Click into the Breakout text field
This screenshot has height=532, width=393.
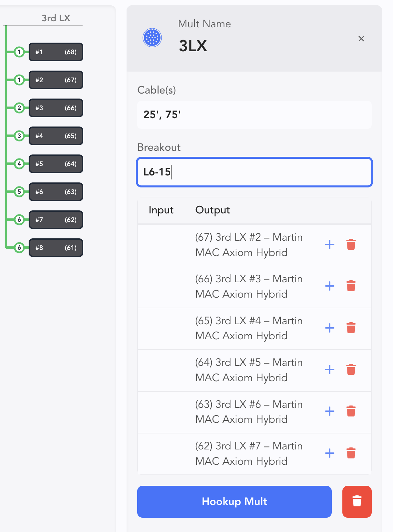[x=254, y=172]
